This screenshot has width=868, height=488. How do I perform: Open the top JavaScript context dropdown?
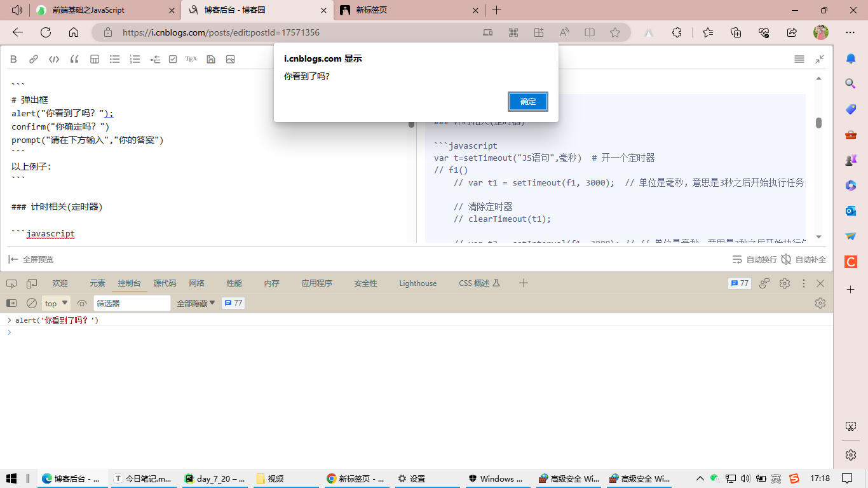(56, 303)
